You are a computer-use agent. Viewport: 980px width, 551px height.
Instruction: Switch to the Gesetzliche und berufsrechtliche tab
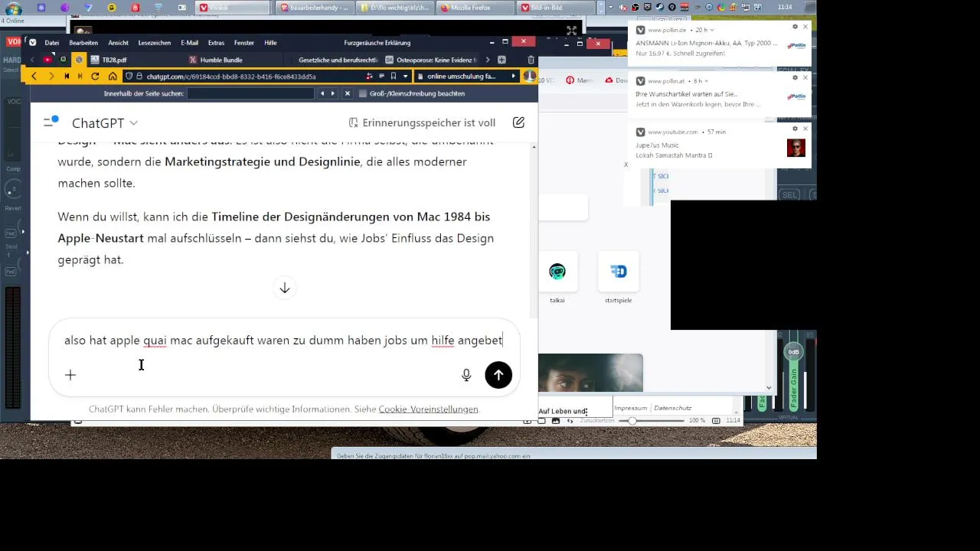click(332, 60)
